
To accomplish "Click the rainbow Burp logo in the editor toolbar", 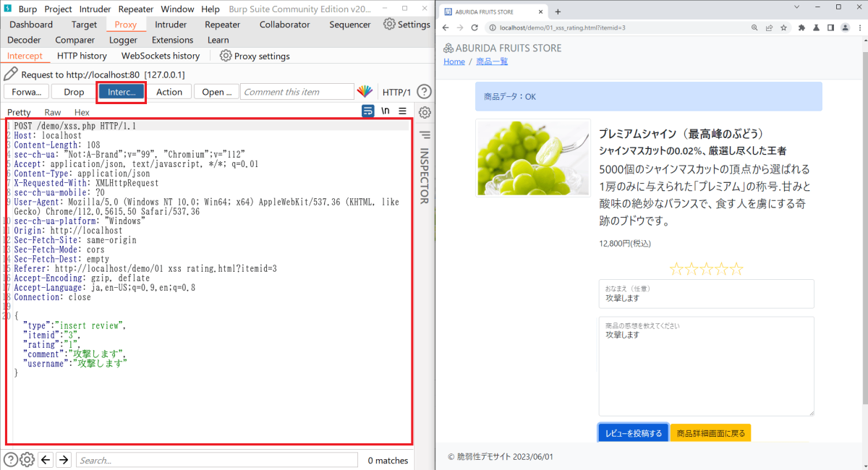I will [365, 91].
